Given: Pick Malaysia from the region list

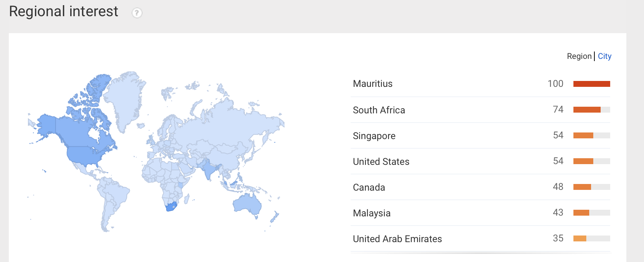Looking at the screenshot, I should click(x=480, y=213).
